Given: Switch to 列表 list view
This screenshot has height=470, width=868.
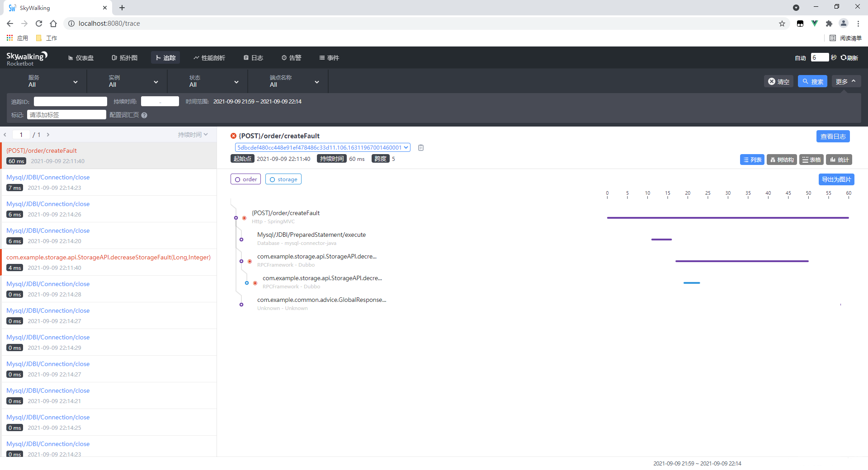Looking at the screenshot, I should click(752, 160).
